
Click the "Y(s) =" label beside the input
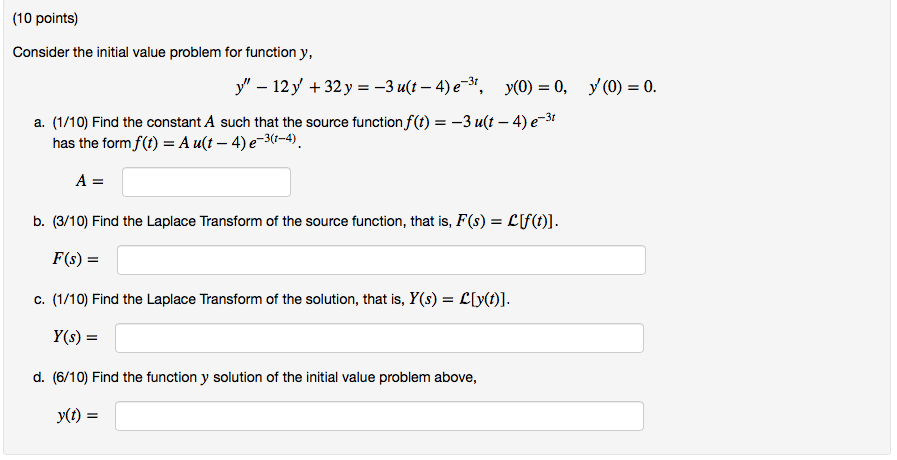[76, 337]
